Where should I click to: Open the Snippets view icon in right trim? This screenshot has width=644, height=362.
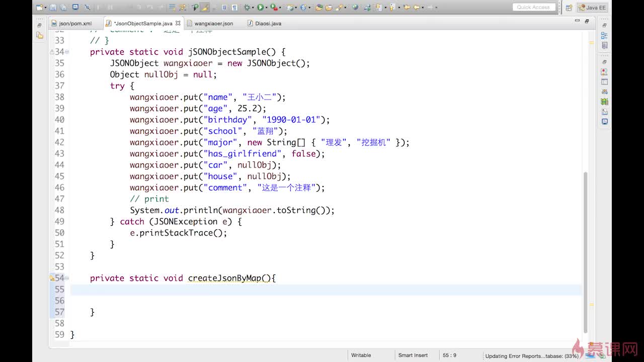(x=604, y=112)
